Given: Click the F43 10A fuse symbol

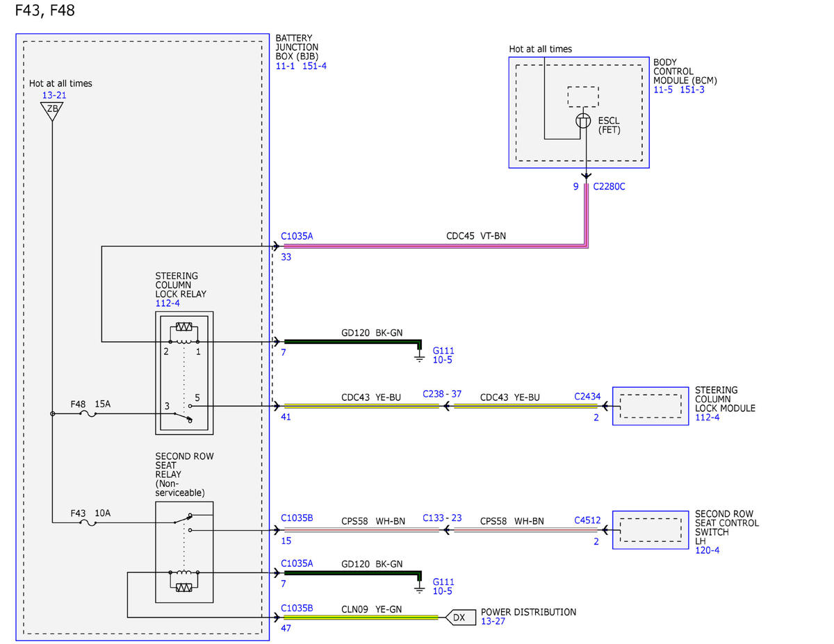Looking at the screenshot, I should point(88,523).
